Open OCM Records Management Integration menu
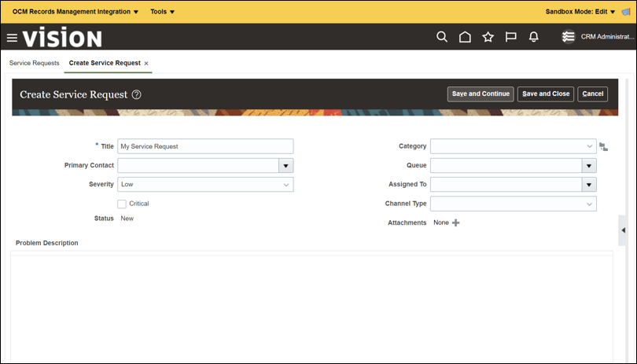 pos(75,12)
